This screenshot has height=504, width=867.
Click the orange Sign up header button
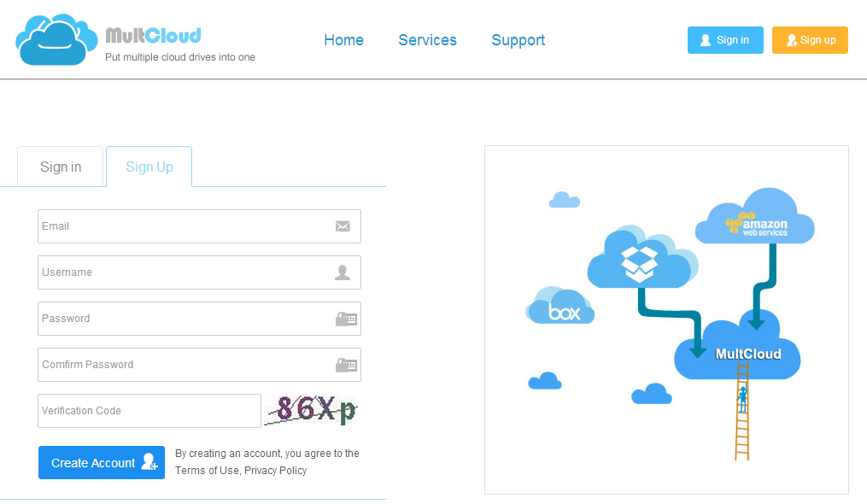810,40
